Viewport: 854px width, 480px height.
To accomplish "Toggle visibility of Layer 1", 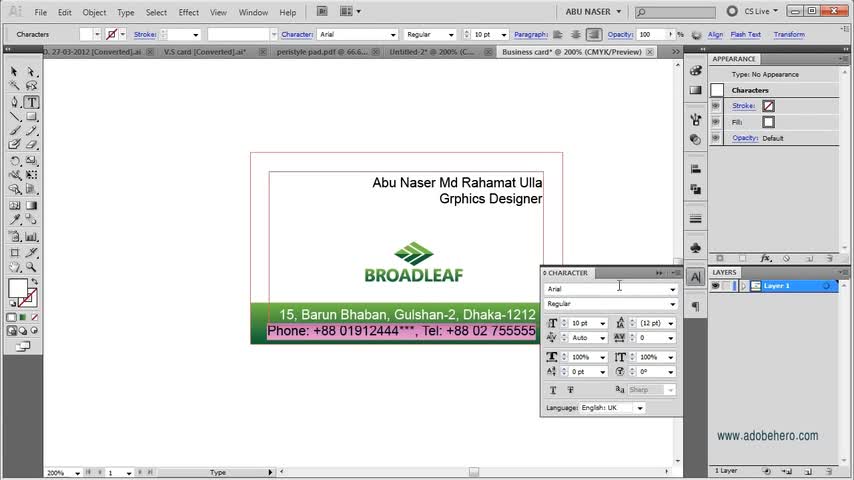I will pyautogui.click(x=716, y=286).
